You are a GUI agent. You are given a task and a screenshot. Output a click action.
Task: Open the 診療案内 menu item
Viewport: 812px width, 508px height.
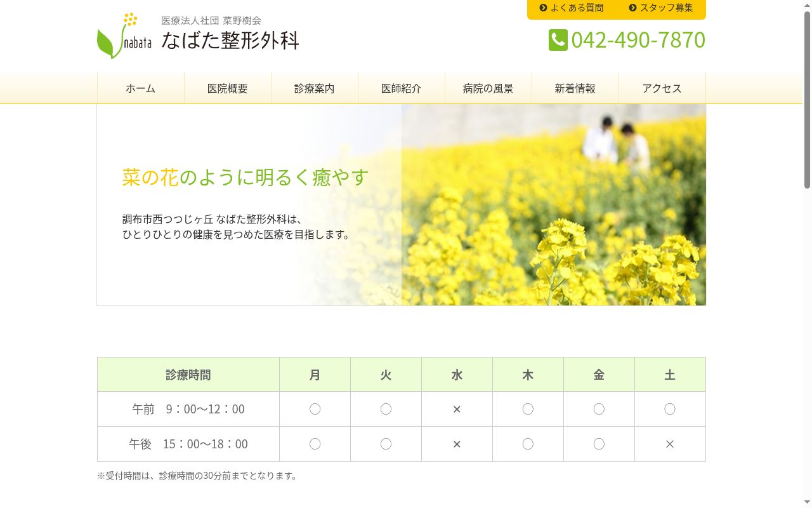point(315,88)
